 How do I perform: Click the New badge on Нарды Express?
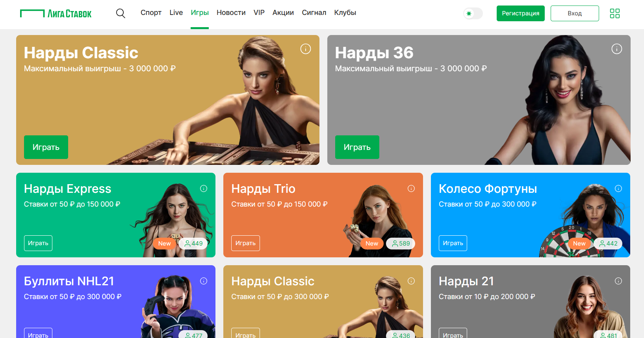coord(164,244)
